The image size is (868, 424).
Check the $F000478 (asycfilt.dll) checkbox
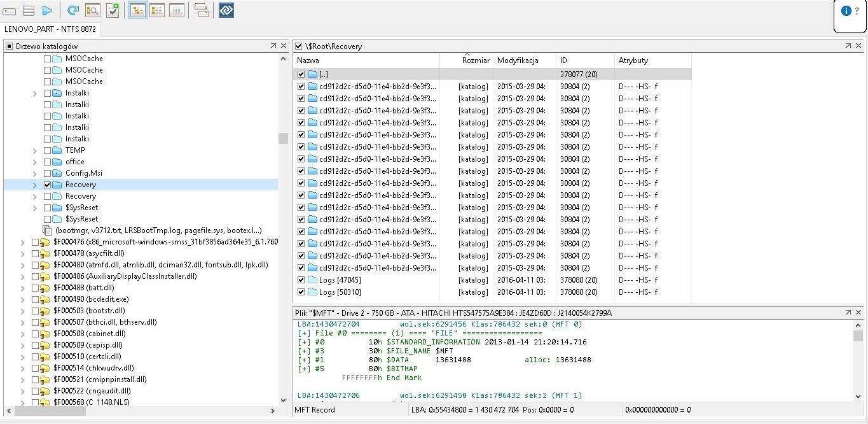click(x=35, y=253)
